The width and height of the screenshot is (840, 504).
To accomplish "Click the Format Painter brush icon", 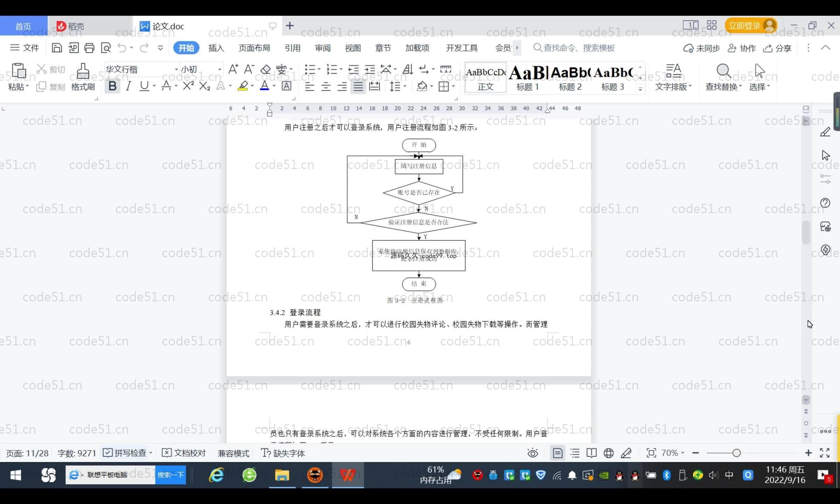I will [x=83, y=71].
